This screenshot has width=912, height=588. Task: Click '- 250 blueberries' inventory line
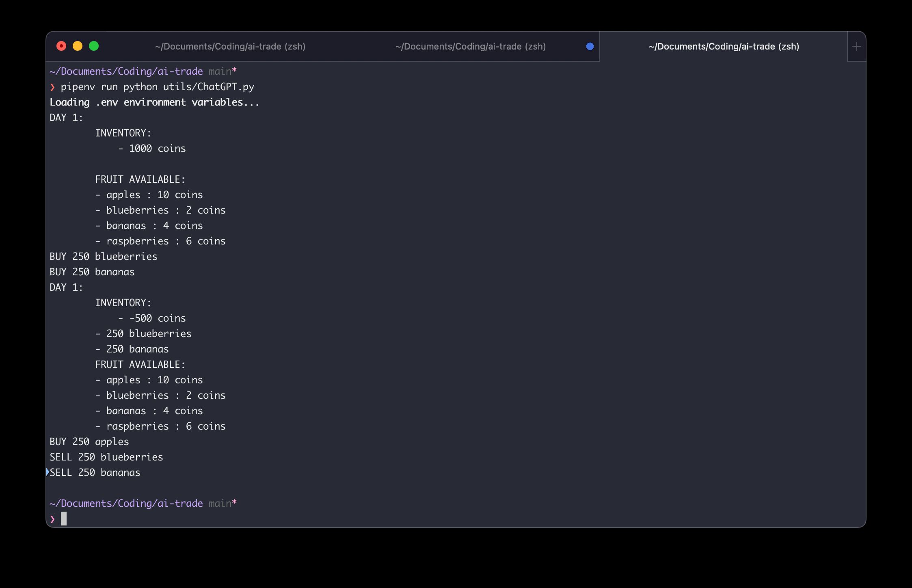pos(143,334)
